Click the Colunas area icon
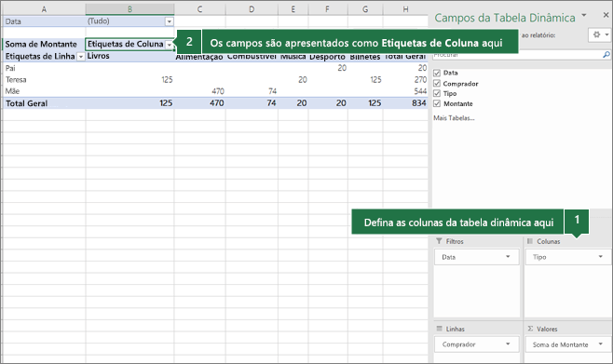The width and height of the screenshot is (613, 364). 530,241
